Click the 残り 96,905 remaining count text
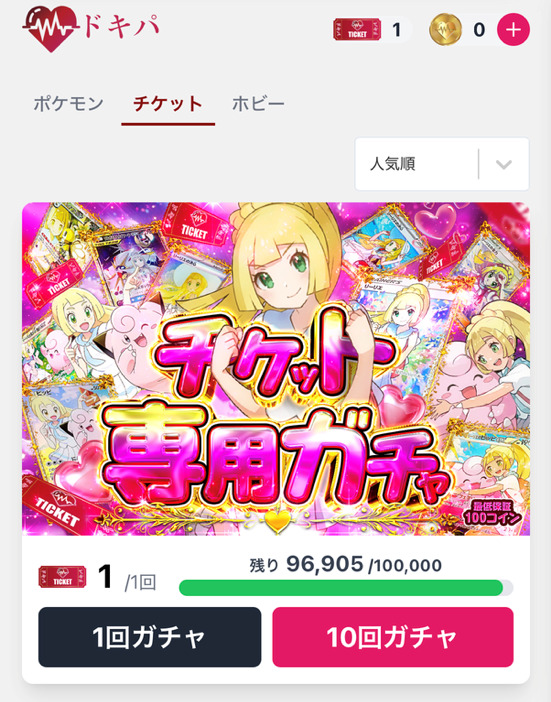This screenshot has height=702, width=551. click(307, 565)
